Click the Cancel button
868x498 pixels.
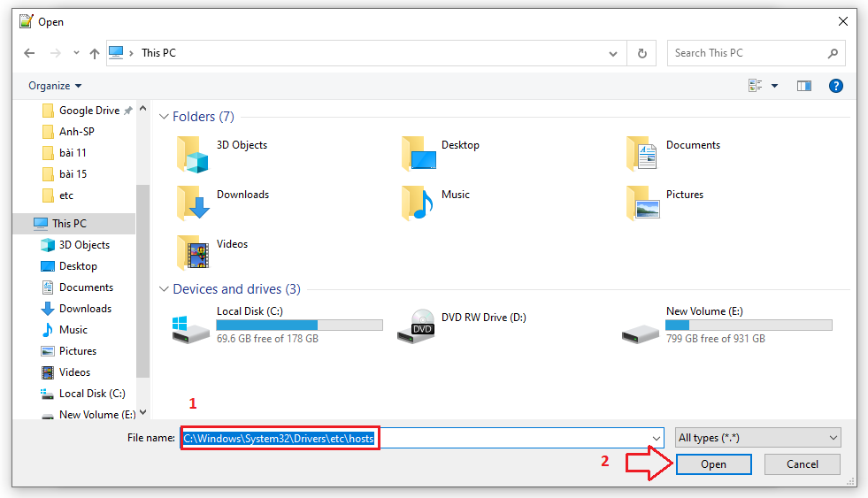[x=802, y=464]
